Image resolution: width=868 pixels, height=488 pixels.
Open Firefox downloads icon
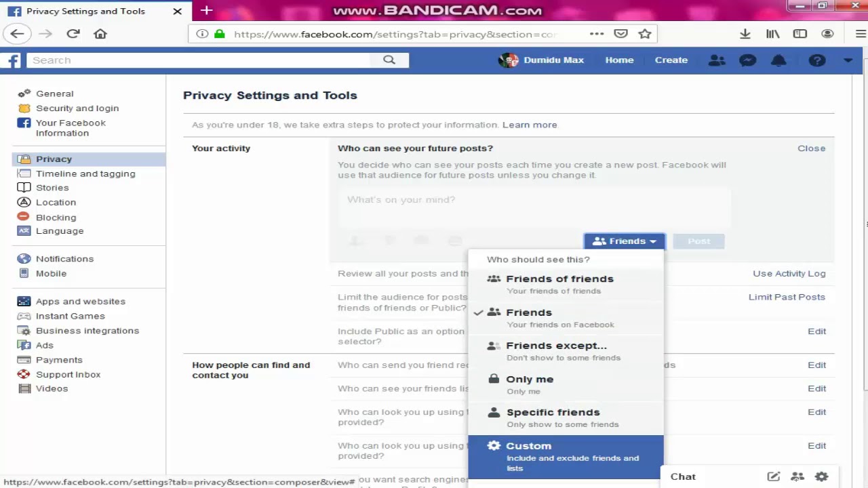coord(745,34)
